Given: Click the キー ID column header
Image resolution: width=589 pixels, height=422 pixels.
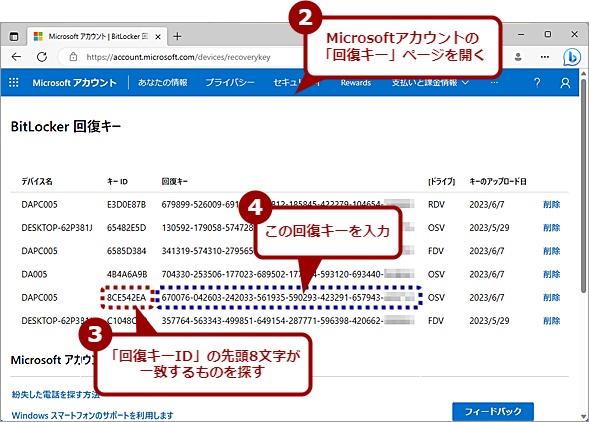Looking at the screenshot, I should [118, 182].
